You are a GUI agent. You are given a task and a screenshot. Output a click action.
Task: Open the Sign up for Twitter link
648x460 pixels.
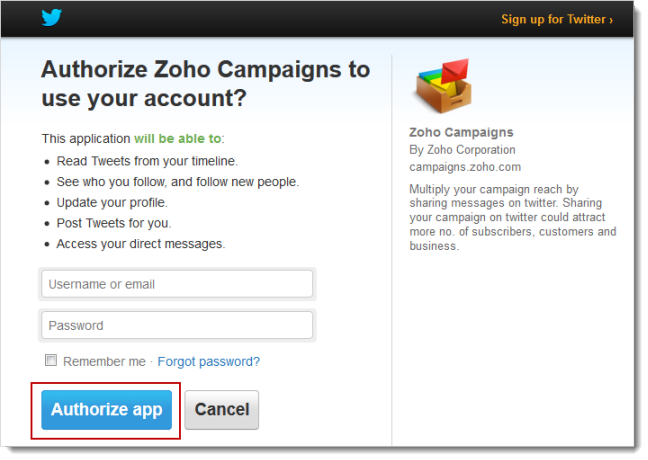(x=557, y=19)
